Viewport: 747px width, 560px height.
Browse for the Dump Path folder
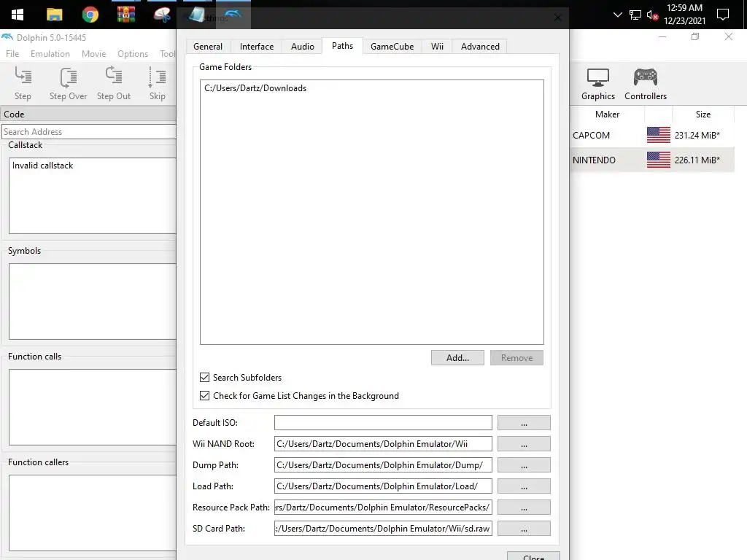(x=524, y=464)
